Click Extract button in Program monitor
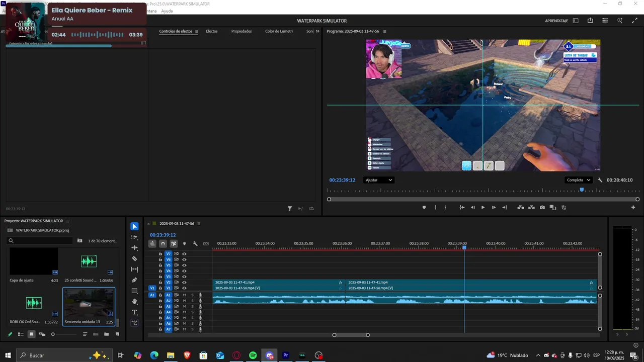 click(x=531, y=207)
